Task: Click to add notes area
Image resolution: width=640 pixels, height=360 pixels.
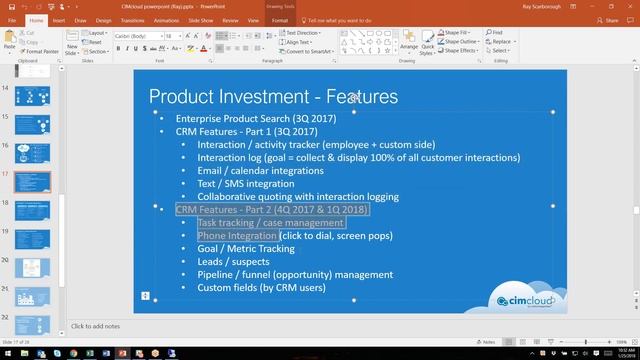Action: 96,326
